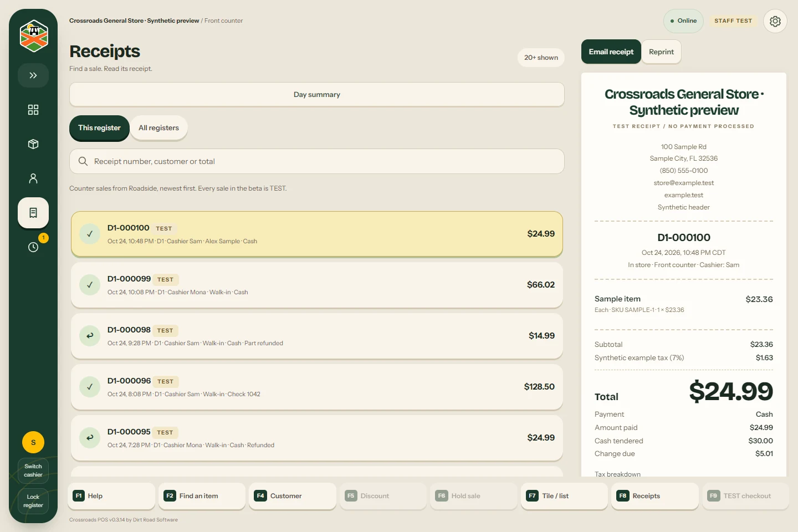Click the Online status pill
The width and height of the screenshot is (798, 532).
pyautogui.click(x=683, y=21)
